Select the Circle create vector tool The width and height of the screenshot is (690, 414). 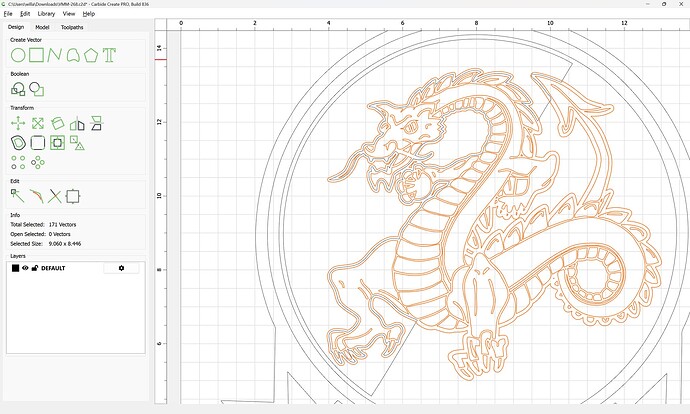[18, 55]
